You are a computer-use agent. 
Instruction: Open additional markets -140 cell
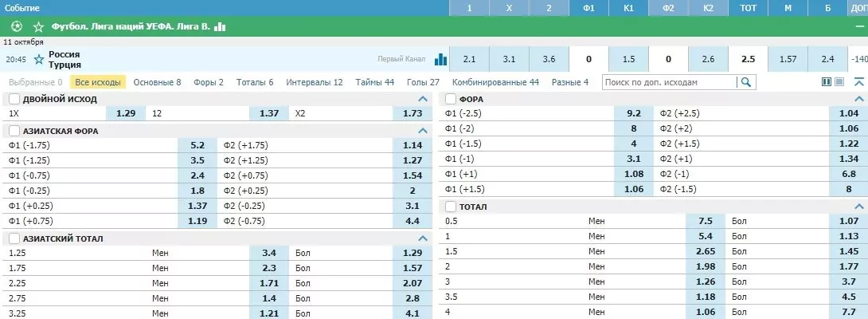858,59
